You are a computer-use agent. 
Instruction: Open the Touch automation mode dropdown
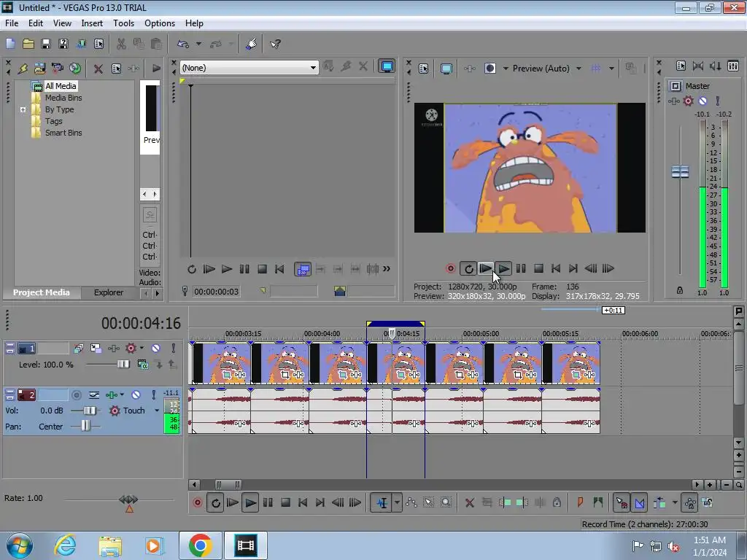157,411
